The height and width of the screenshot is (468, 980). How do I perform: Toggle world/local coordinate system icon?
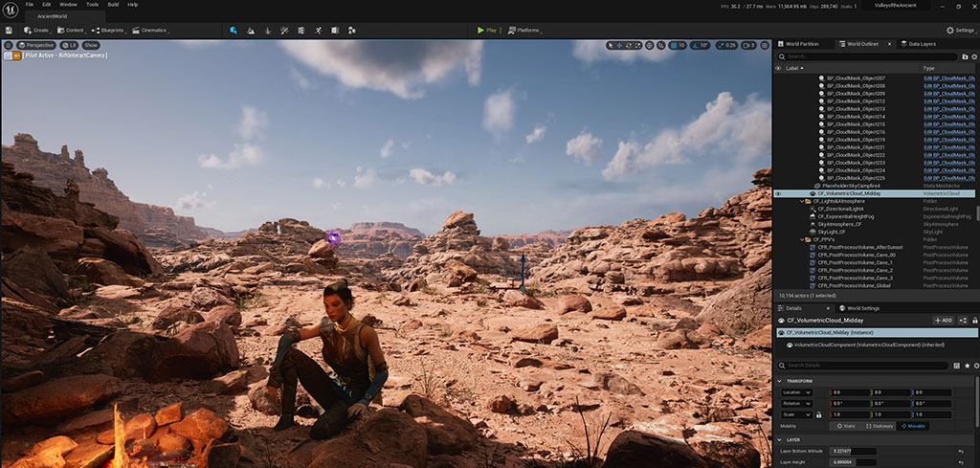coord(650,45)
